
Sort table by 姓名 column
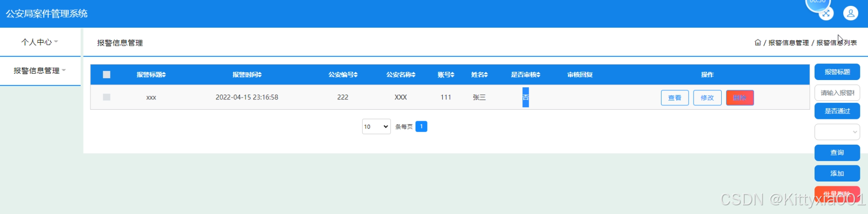click(479, 75)
